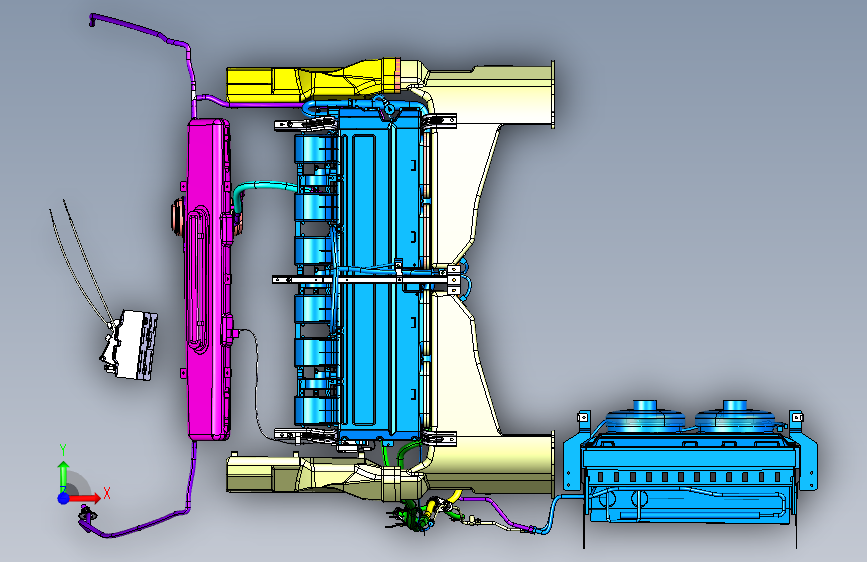Click the "X" label on the triad
This screenshot has width=867, height=562.
click(x=107, y=493)
